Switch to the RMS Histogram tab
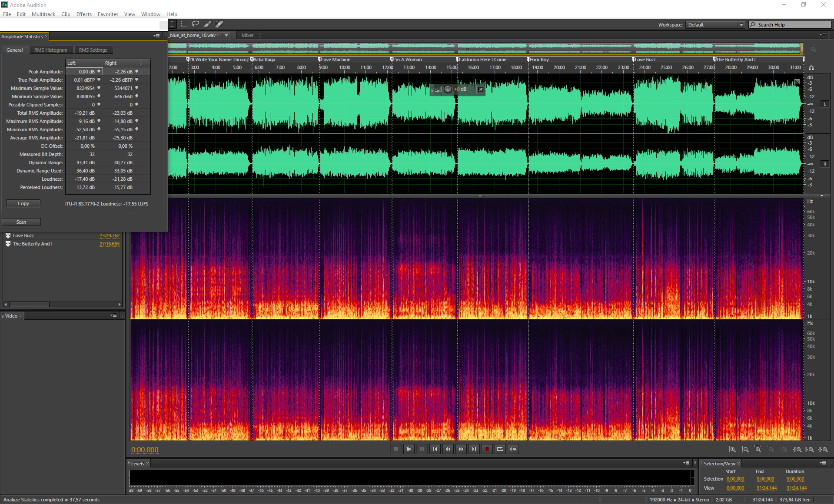This screenshot has height=504, width=834. (x=51, y=50)
